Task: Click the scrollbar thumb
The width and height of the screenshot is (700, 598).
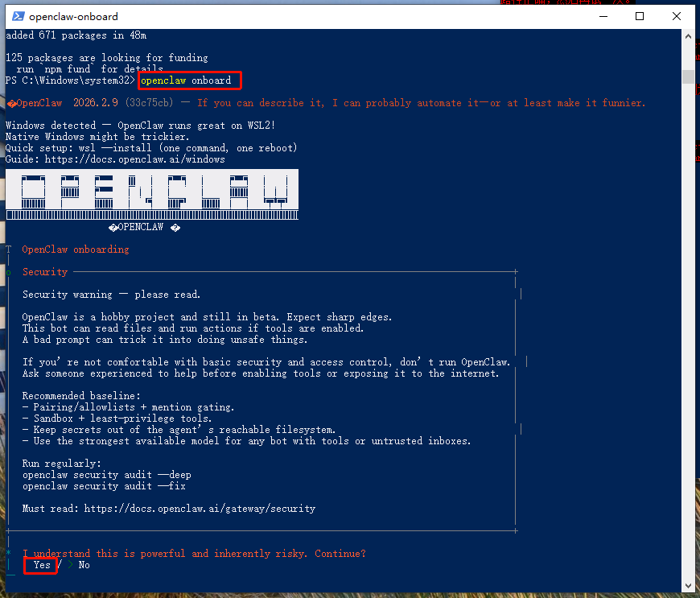Action: (x=688, y=76)
